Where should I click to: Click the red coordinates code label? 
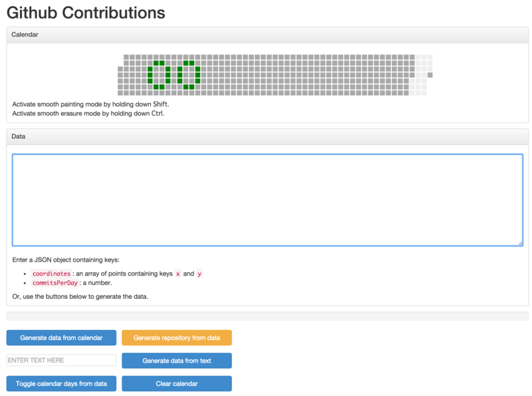point(52,274)
